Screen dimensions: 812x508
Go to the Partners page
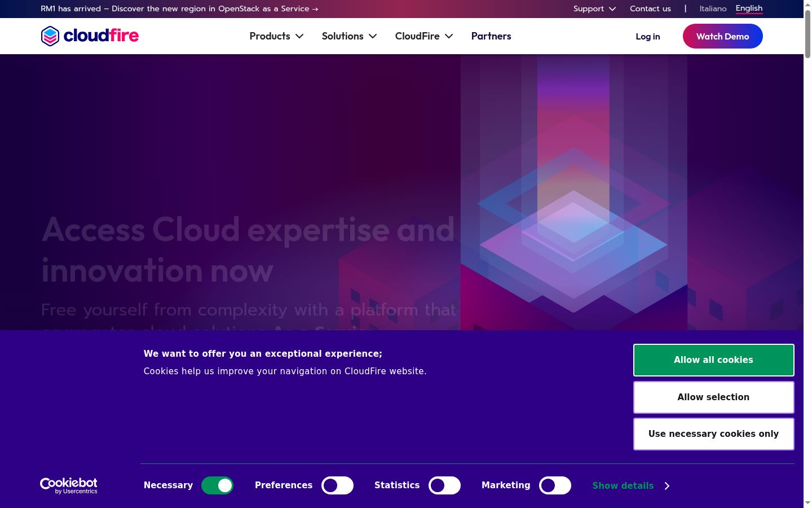[491, 36]
